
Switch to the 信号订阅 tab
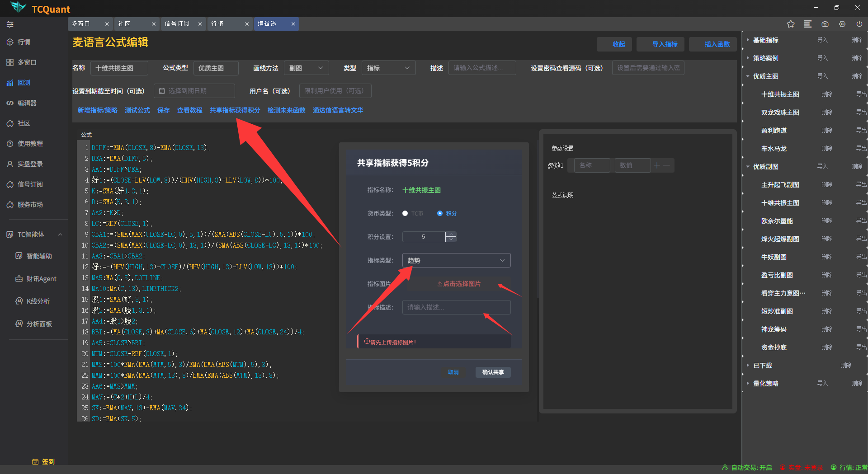tap(177, 24)
